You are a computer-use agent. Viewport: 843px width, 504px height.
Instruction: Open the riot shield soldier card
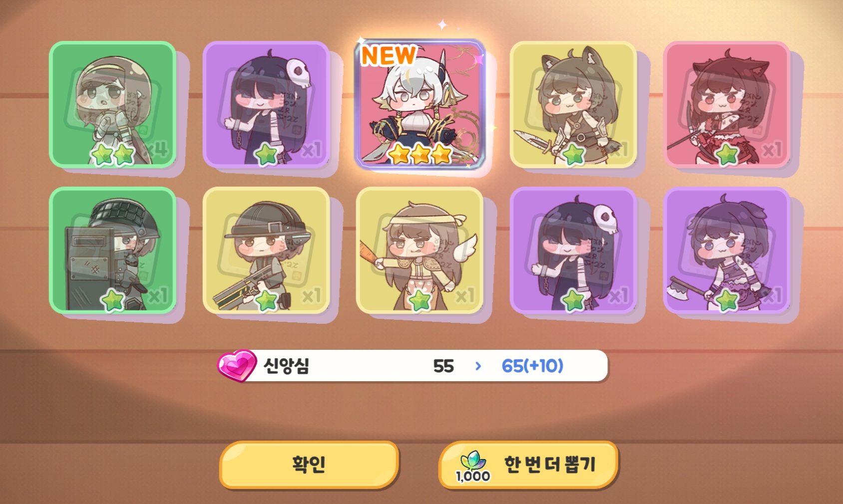(x=113, y=251)
